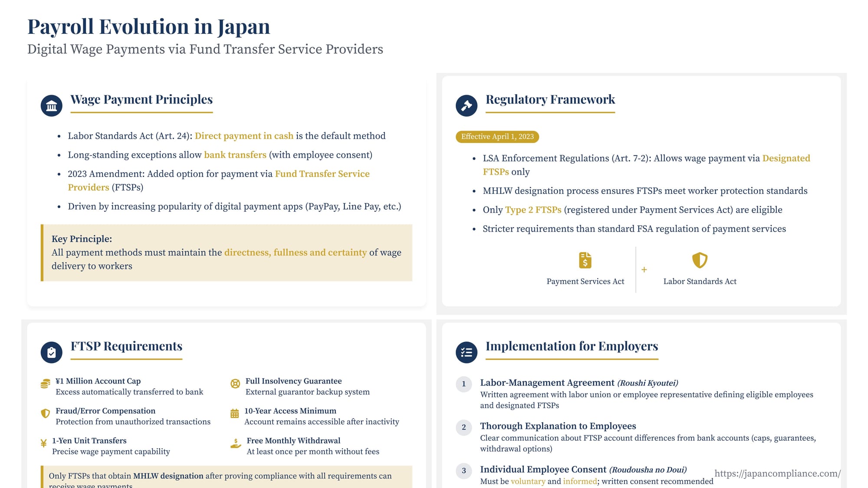The height and width of the screenshot is (488, 868).
Task: Click the line about PayPay and Line Pay
Action: point(234,206)
